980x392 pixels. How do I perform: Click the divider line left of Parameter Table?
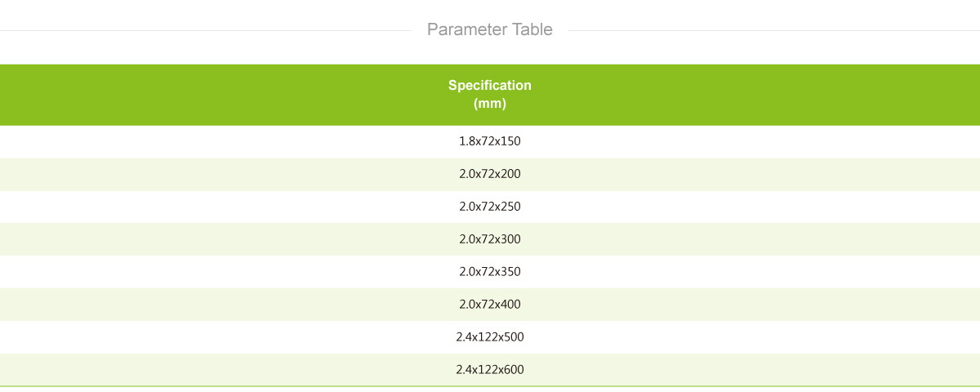(206, 31)
